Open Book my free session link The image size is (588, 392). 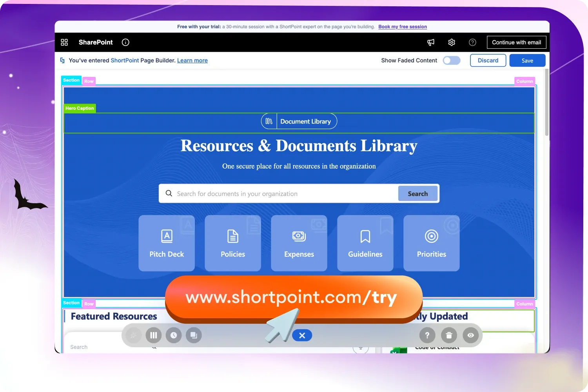click(403, 27)
